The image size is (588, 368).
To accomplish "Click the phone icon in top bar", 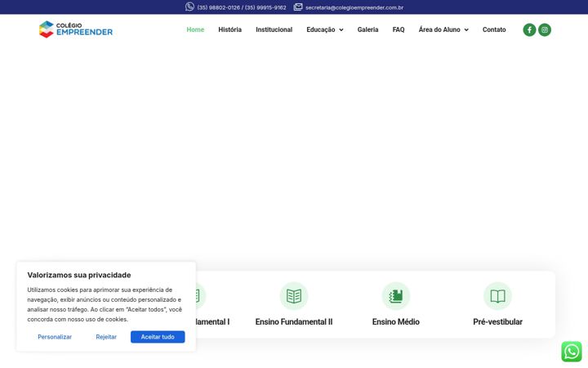I will tap(189, 7).
